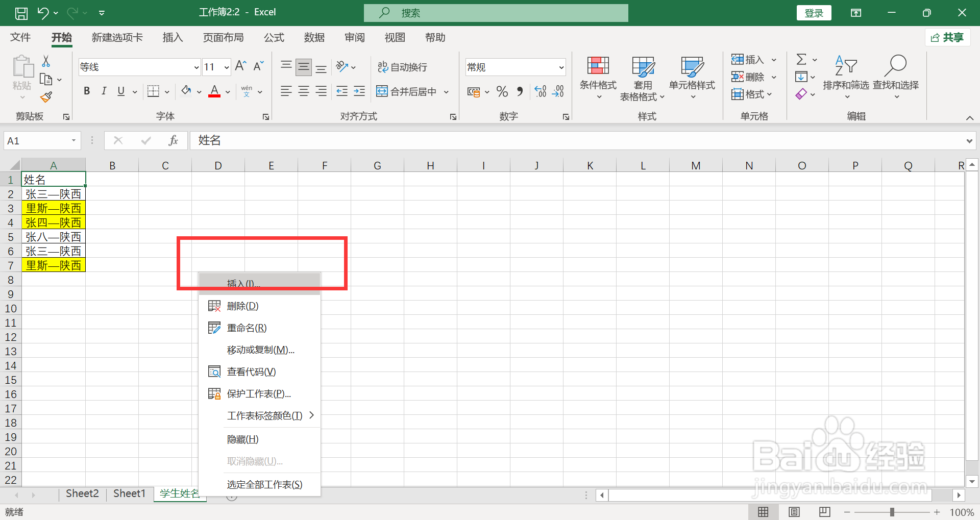Viewport: 980px width, 520px height.
Task: Click the Login (登录) button
Action: tap(814, 13)
